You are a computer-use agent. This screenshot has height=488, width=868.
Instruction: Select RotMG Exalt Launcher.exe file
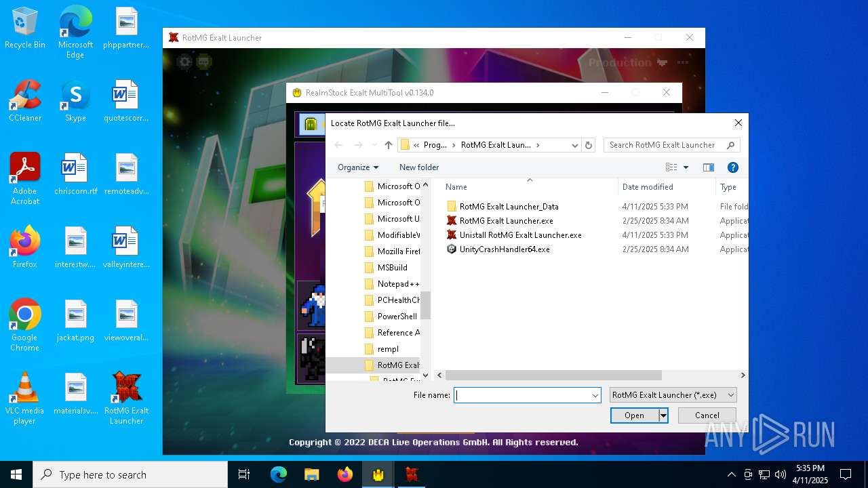[506, 221]
